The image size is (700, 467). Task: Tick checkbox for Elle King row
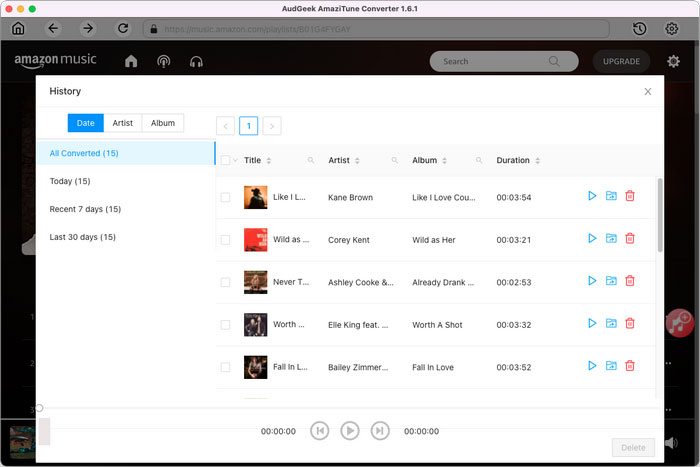(225, 325)
